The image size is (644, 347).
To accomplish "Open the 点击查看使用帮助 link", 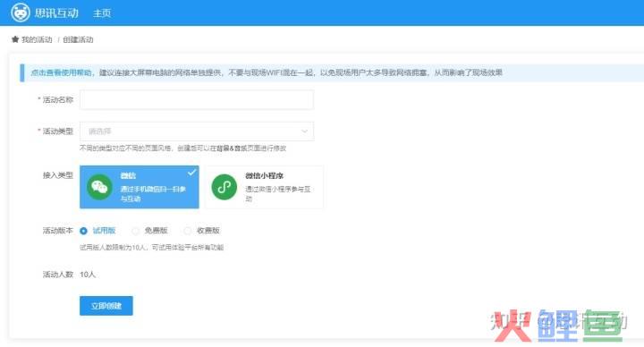I will [61, 72].
